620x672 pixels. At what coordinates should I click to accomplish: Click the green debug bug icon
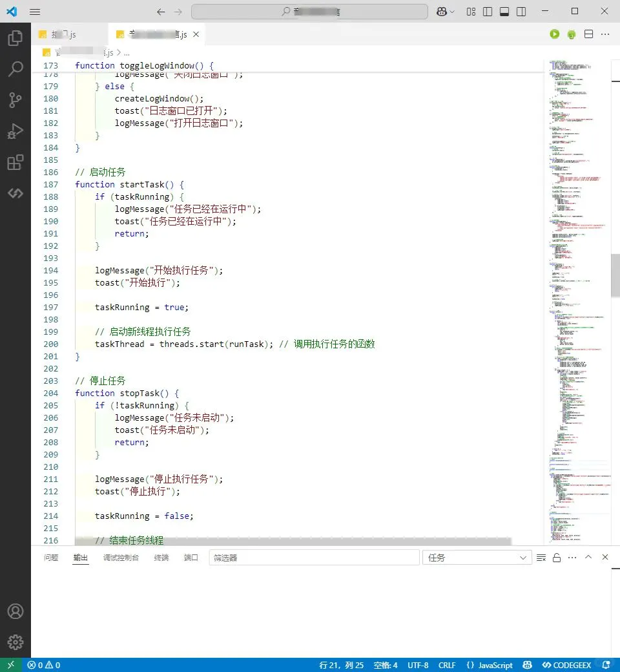click(x=571, y=34)
